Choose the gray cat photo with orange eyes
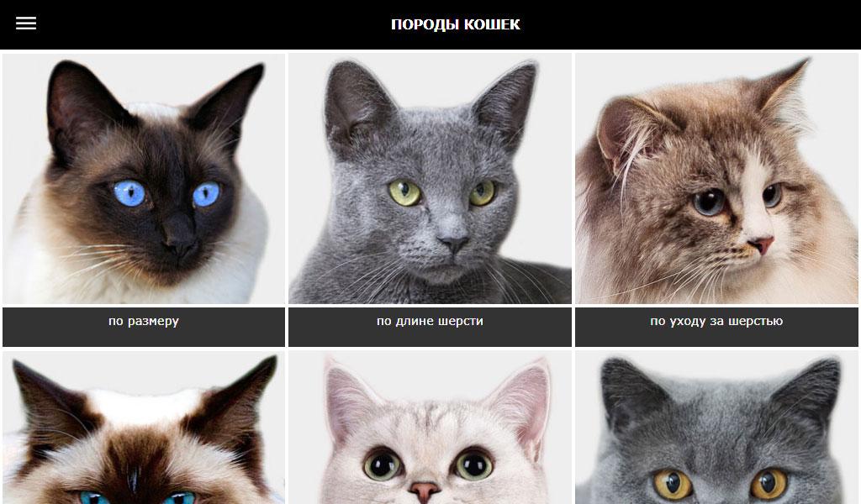The width and height of the screenshot is (861, 504). point(716,428)
